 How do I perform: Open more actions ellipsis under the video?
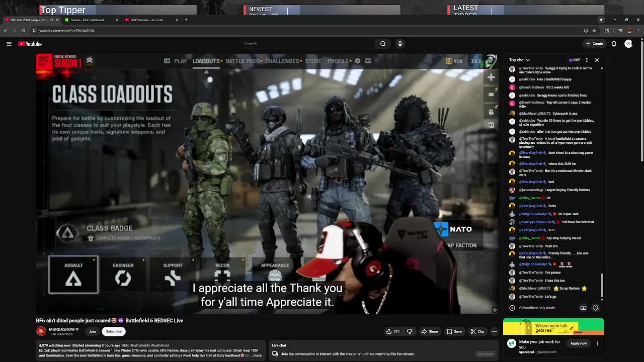(x=494, y=331)
